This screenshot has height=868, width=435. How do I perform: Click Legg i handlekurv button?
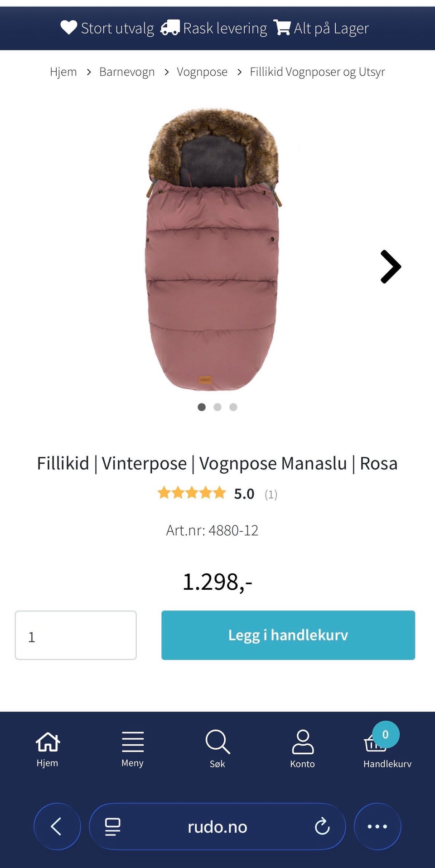click(288, 635)
